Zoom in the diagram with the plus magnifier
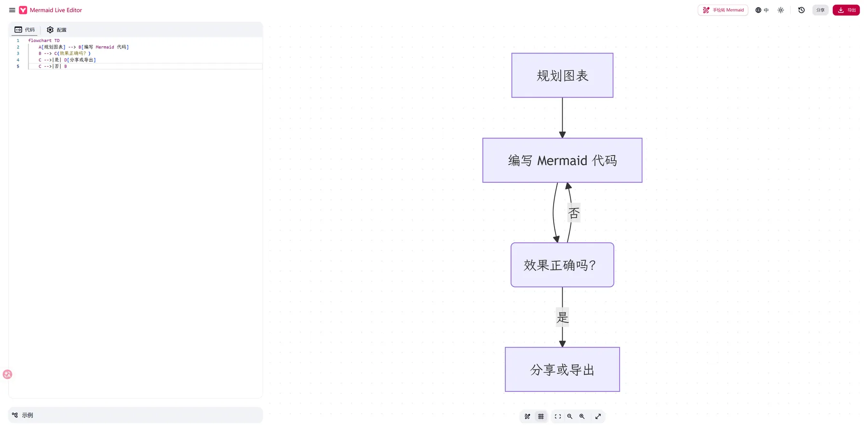Screen dimensions: 868x431 tap(582, 417)
